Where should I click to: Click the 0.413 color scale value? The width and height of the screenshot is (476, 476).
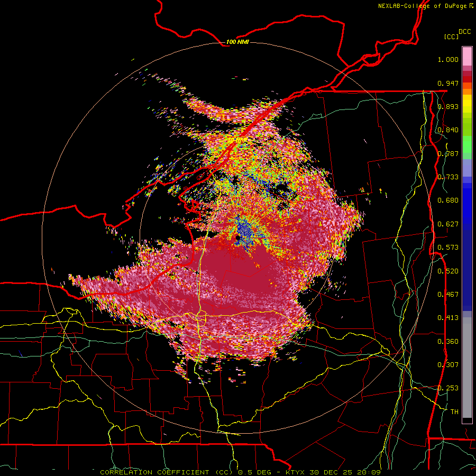point(448,318)
